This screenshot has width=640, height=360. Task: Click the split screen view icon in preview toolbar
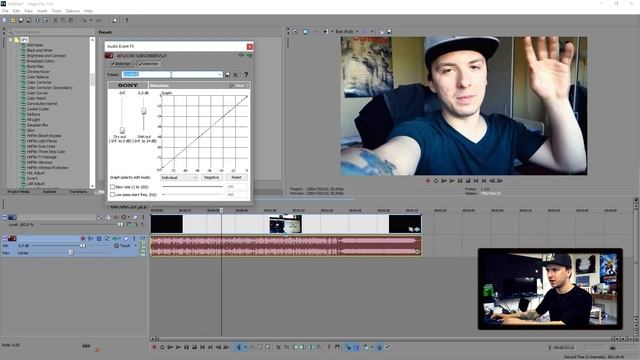[x=325, y=31]
